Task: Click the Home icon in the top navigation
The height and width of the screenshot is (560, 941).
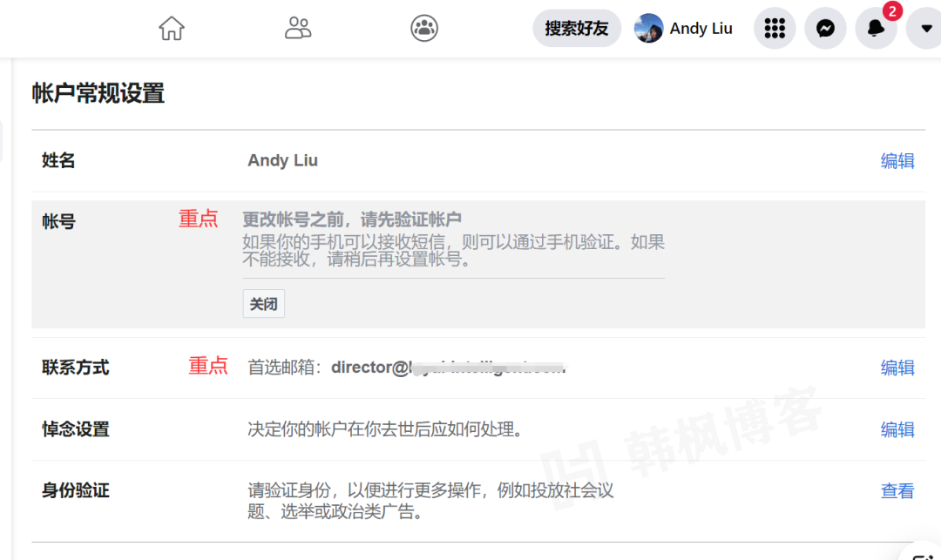Action: click(x=171, y=28)
